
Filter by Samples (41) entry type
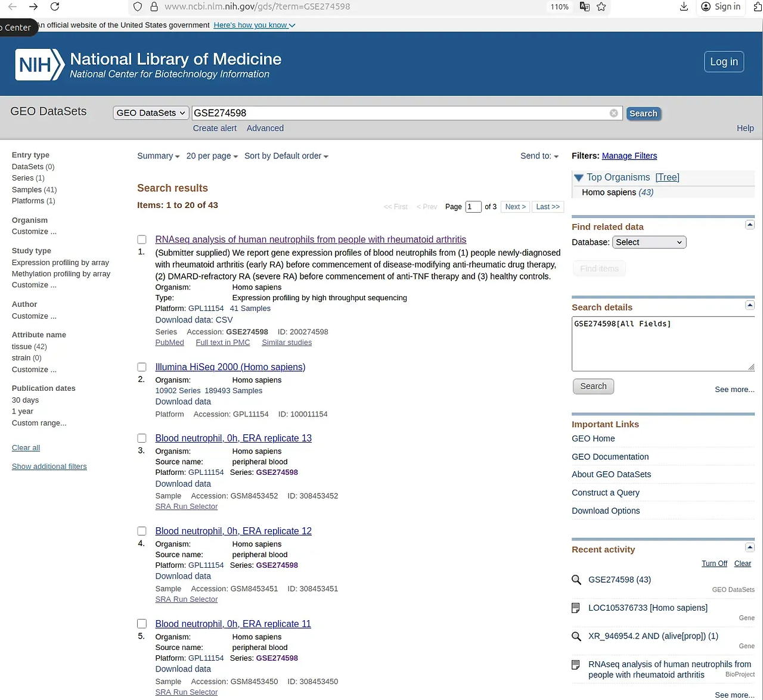[x=34, y=189]
